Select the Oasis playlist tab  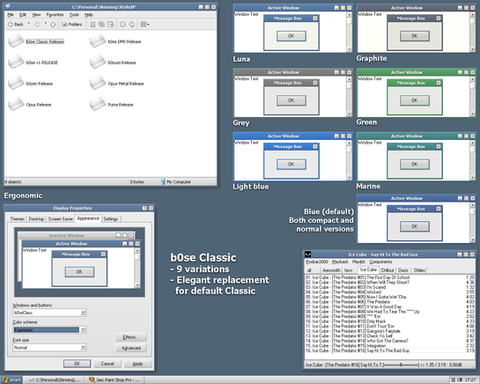pos(403,270)
